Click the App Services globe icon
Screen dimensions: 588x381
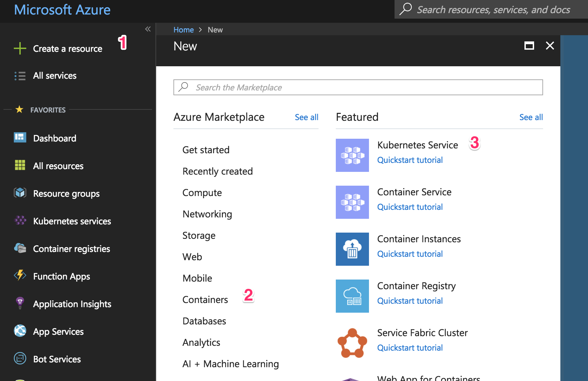(x=20, y=331)
